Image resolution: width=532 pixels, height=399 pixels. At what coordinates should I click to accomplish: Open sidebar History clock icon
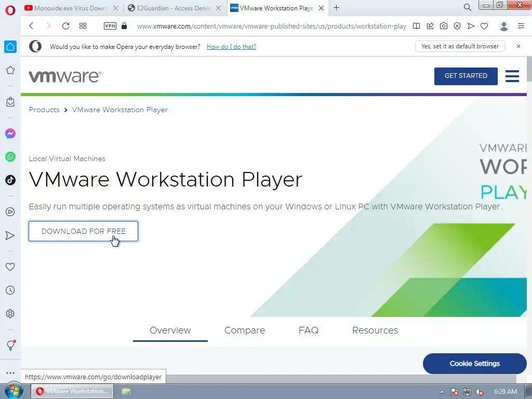coord(10,290)
